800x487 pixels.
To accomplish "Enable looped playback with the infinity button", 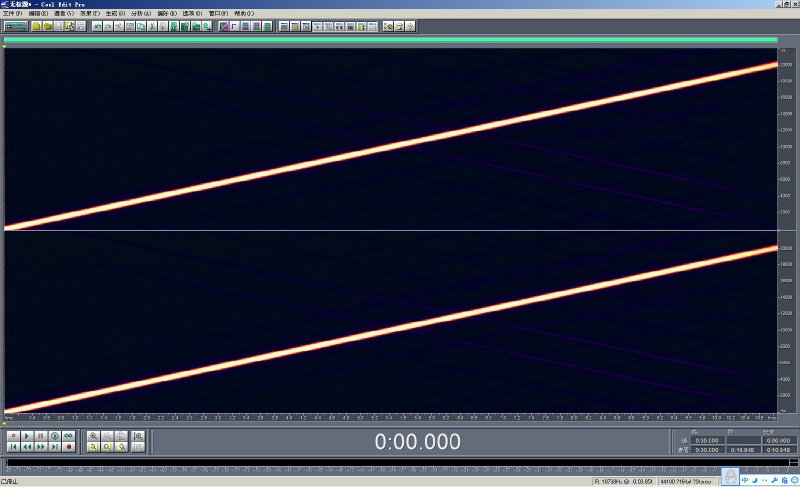I will (x=68, y=436).
